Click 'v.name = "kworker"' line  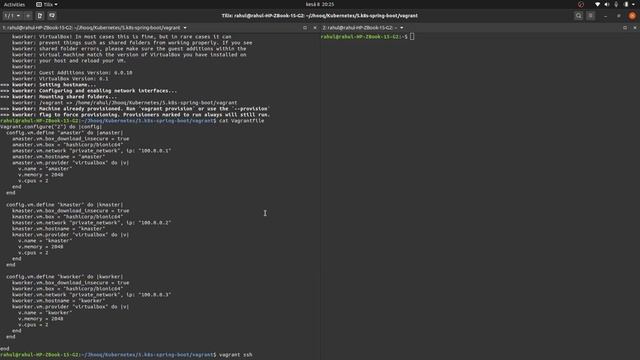click(45, 313)
